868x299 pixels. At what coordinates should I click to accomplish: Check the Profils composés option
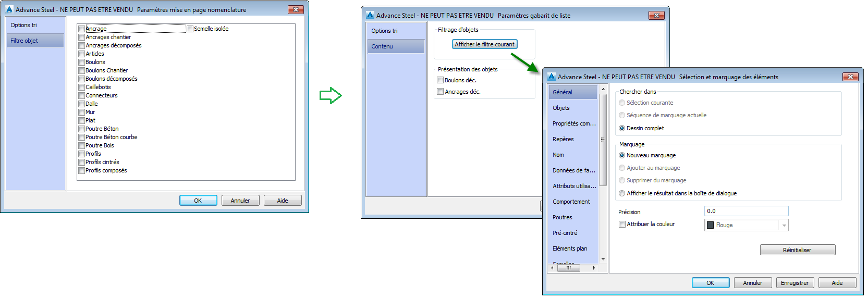point(81,171)
